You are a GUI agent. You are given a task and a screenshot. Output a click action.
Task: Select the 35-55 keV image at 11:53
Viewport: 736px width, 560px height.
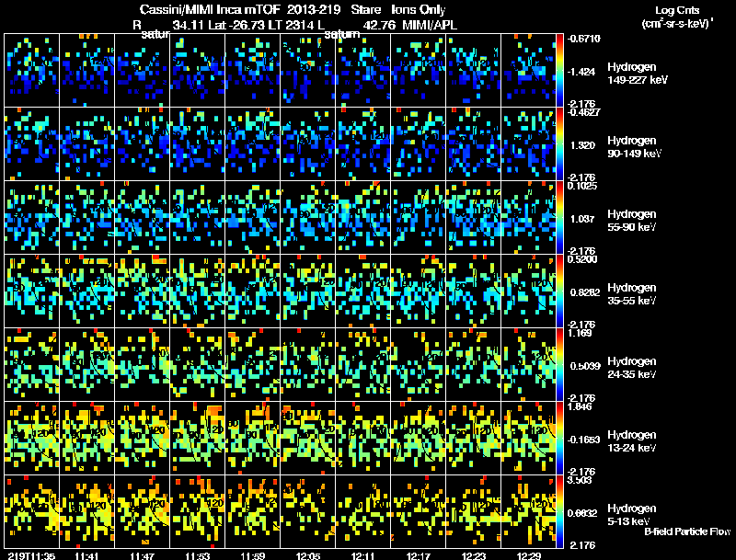click(197, 291)
